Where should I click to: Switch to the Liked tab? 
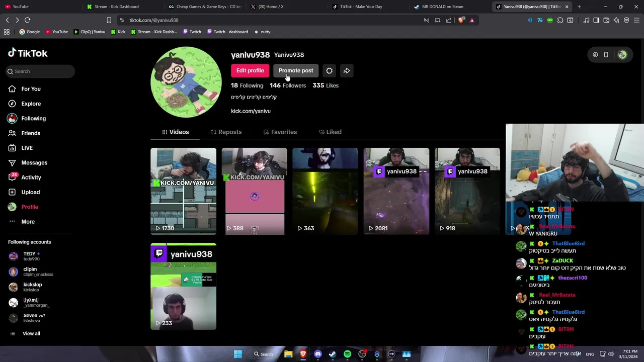point(330,132)
